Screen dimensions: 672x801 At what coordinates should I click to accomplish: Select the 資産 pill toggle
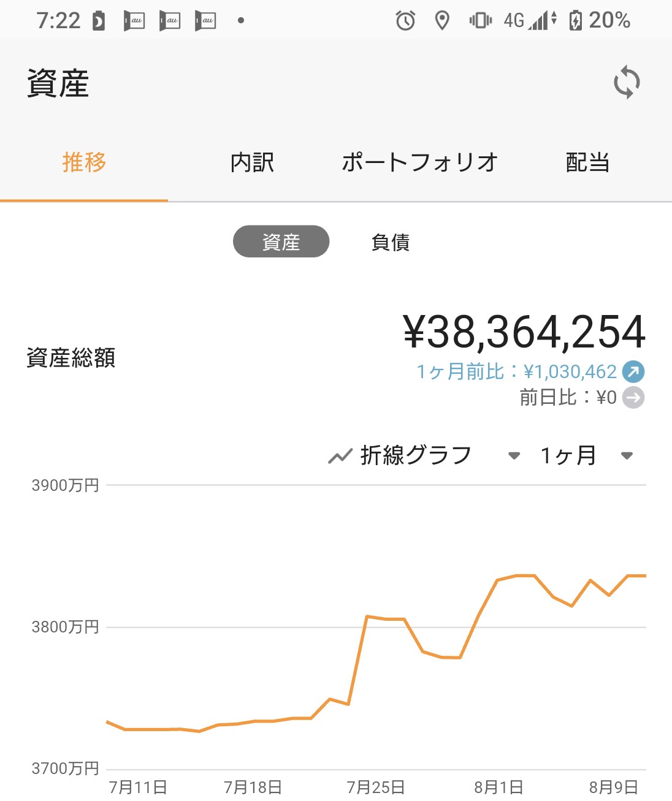coord(281,241)
